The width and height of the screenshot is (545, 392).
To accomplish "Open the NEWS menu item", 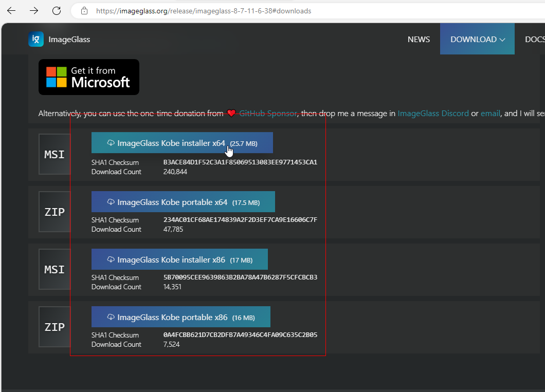I will (x=419, y=40).
